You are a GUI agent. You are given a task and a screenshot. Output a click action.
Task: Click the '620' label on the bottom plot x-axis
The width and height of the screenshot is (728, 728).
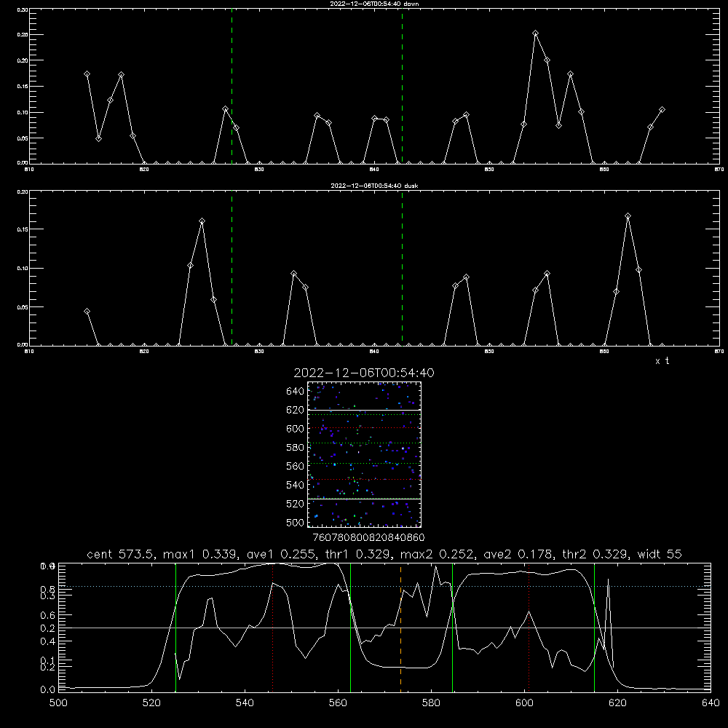[x=617, y=703]
